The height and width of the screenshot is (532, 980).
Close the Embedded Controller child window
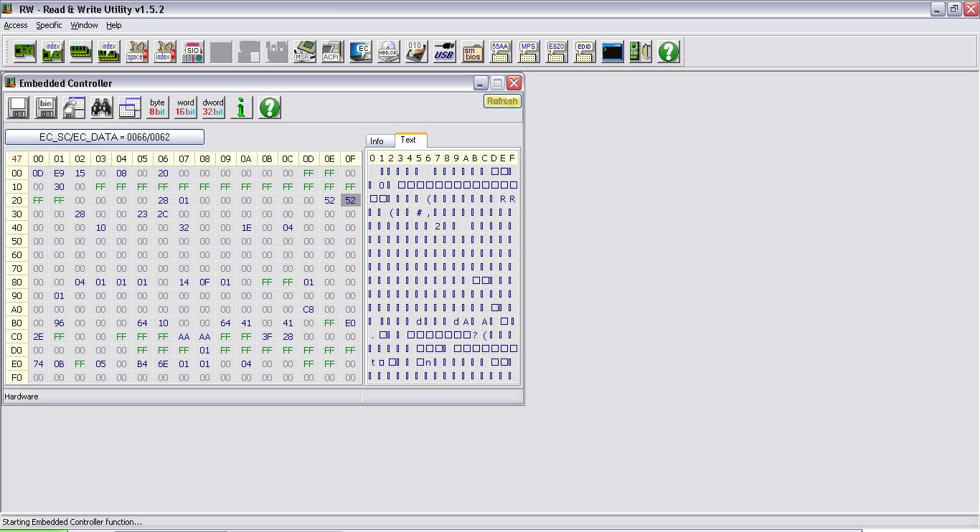tap(514, 83)
